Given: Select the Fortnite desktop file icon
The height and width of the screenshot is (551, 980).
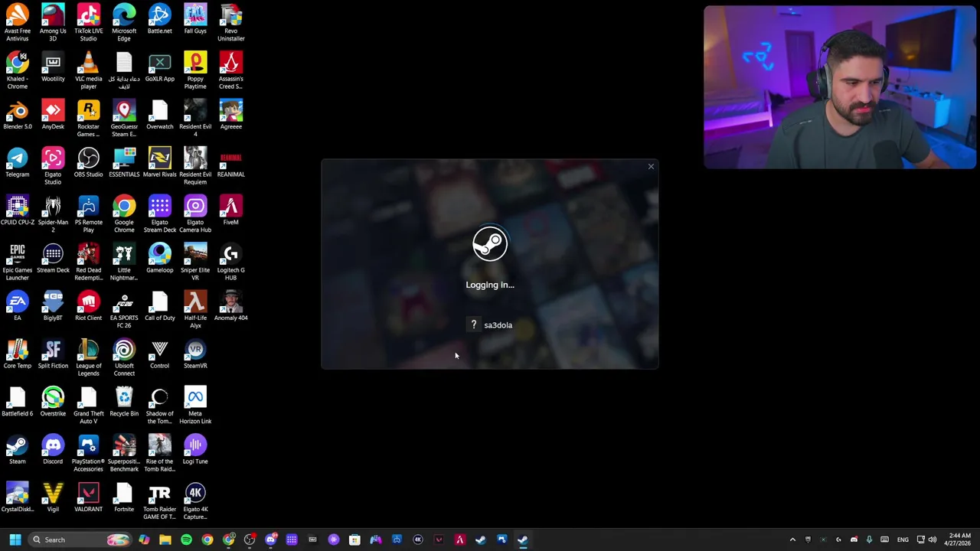Looking at the screenshot, I should tap(124, 497).
